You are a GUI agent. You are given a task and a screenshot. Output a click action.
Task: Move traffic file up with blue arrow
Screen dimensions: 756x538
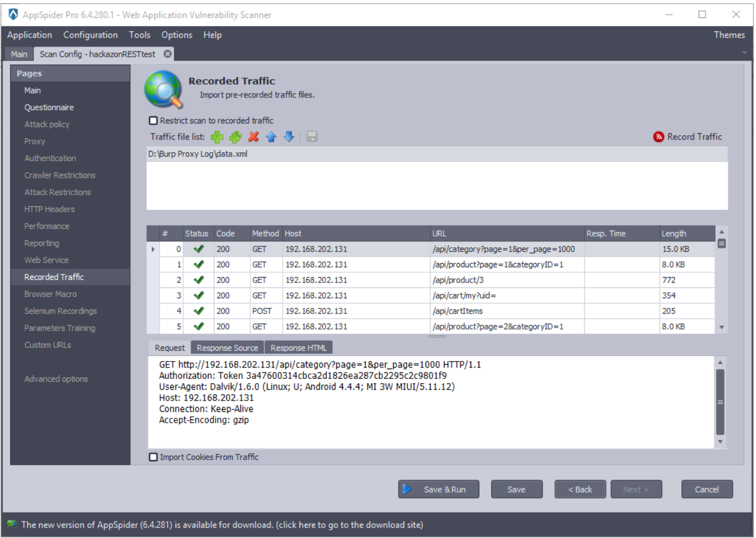(x=271, y=137)
